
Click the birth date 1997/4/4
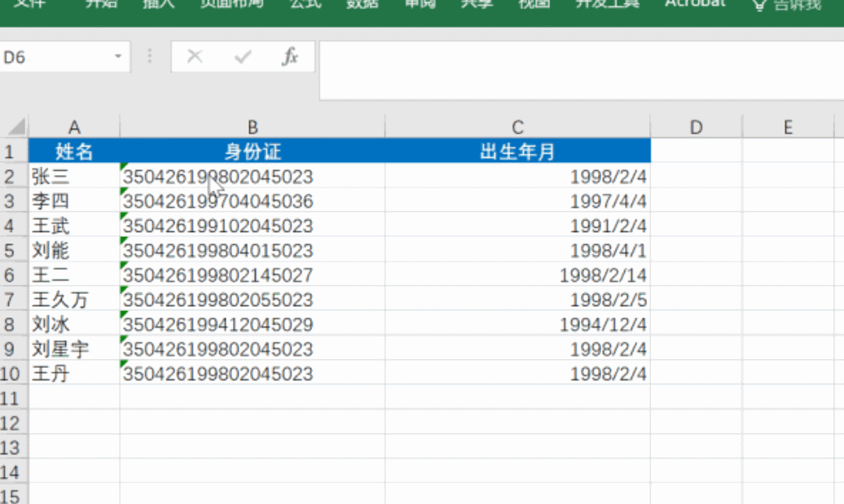[x=609, y=201]
